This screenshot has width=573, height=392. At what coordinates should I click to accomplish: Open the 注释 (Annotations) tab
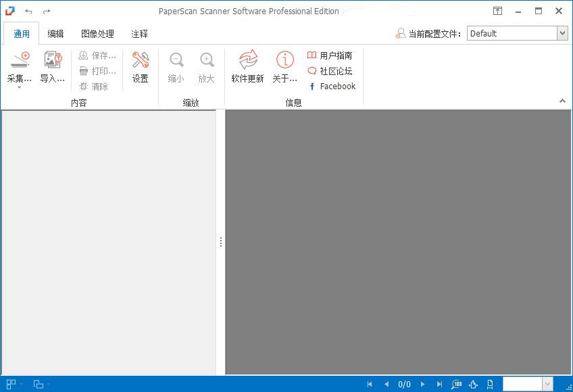(x=139, y=34)
